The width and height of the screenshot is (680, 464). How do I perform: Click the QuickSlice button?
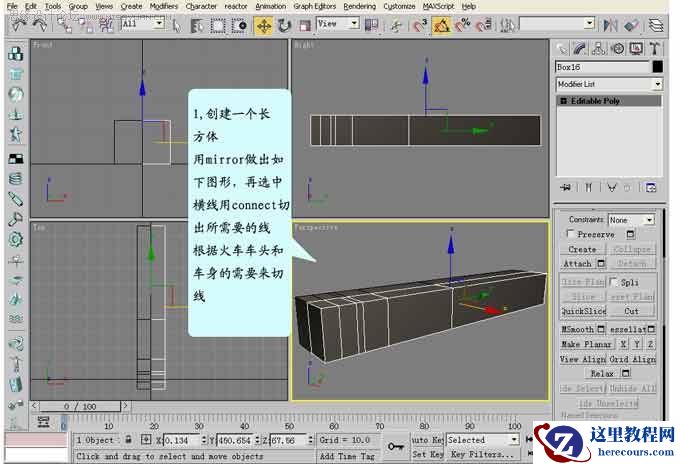tap(584, 311)
